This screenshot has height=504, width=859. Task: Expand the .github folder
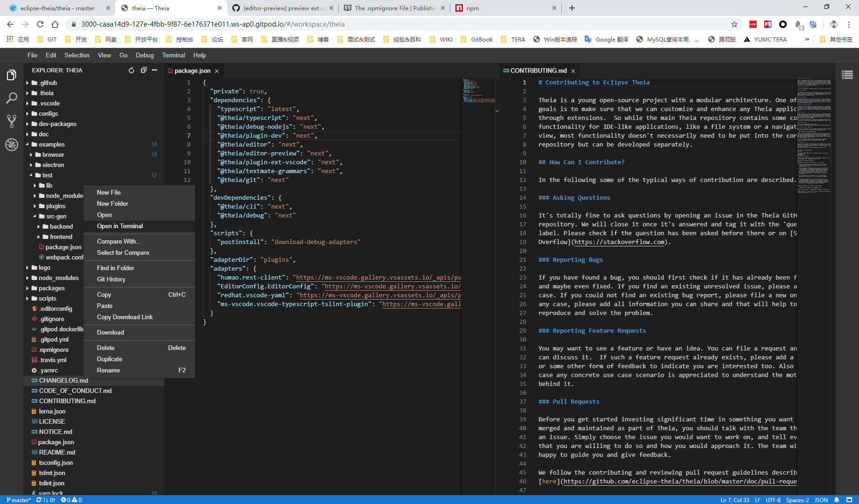tap(48, 83)
